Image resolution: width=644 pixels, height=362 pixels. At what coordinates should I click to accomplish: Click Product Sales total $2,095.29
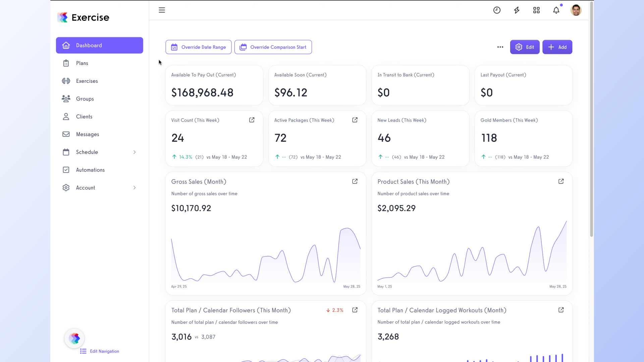pos(396,208)
